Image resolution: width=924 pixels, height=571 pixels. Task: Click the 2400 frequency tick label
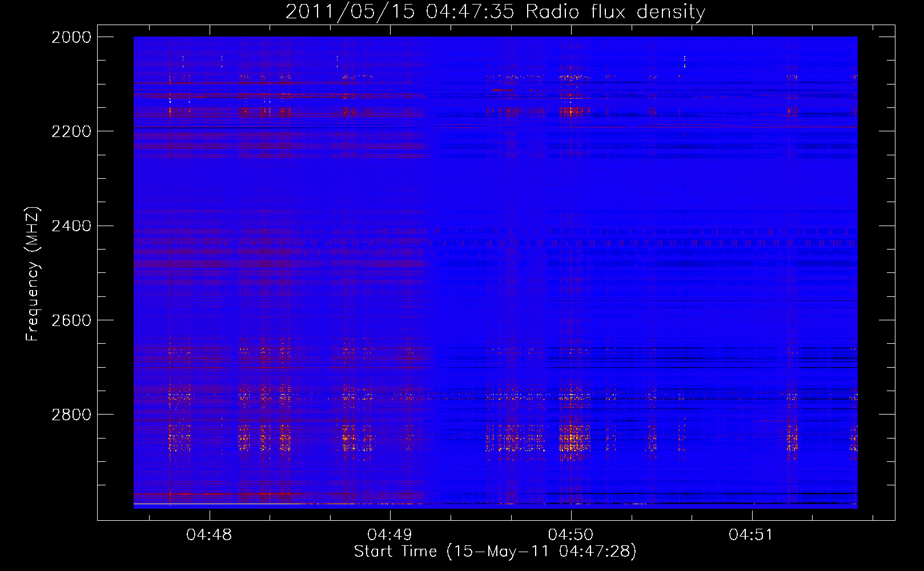(x=71, y=226)
